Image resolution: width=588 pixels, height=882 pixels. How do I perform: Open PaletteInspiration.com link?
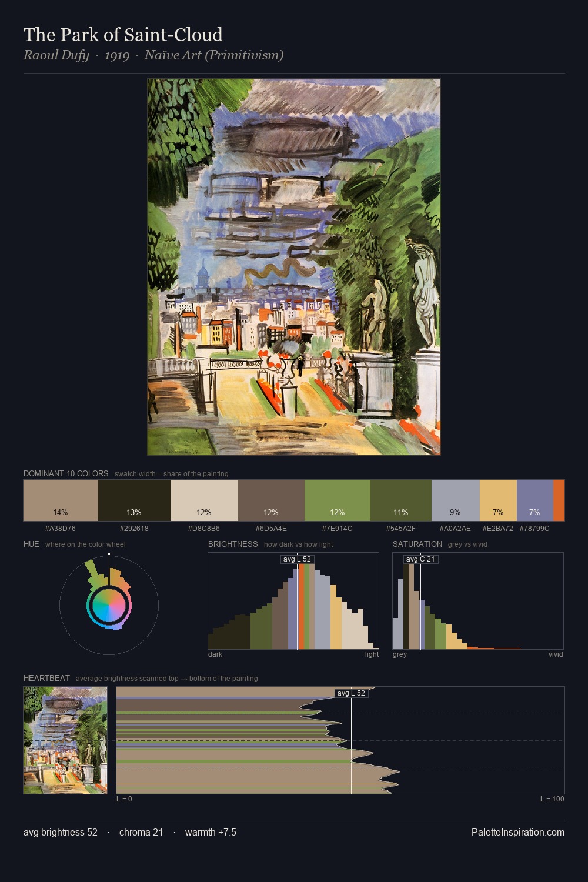518,832
